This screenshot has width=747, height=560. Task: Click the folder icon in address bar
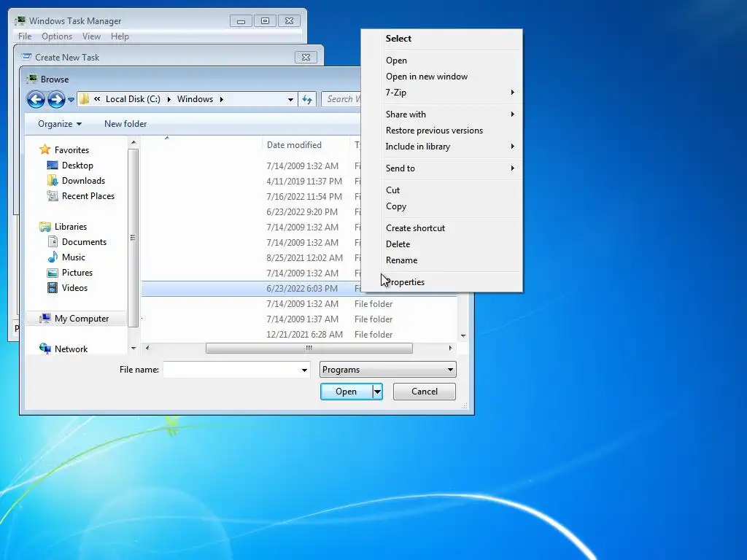85,99
